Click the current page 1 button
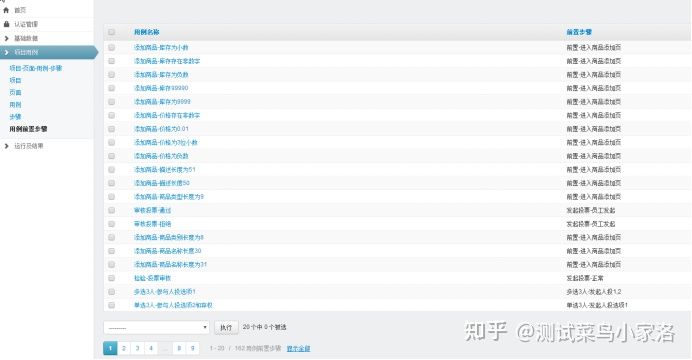 click(x=110, y=348)
